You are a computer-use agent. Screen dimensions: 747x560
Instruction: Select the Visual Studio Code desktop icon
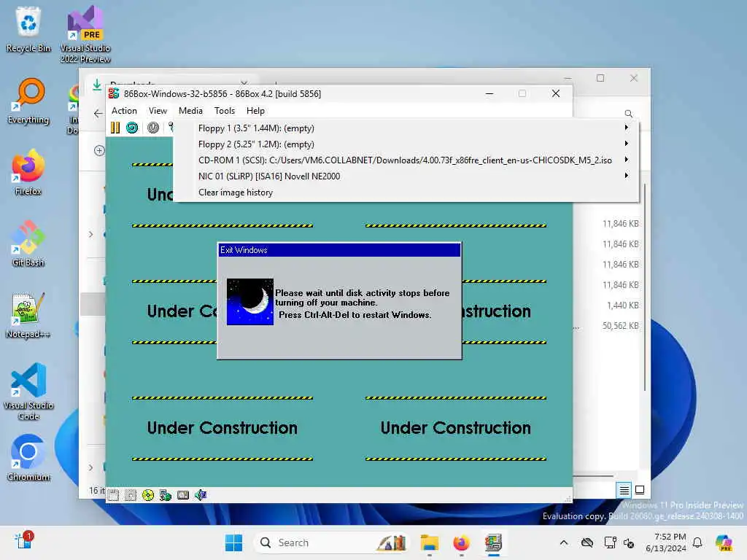pos(28,392)
